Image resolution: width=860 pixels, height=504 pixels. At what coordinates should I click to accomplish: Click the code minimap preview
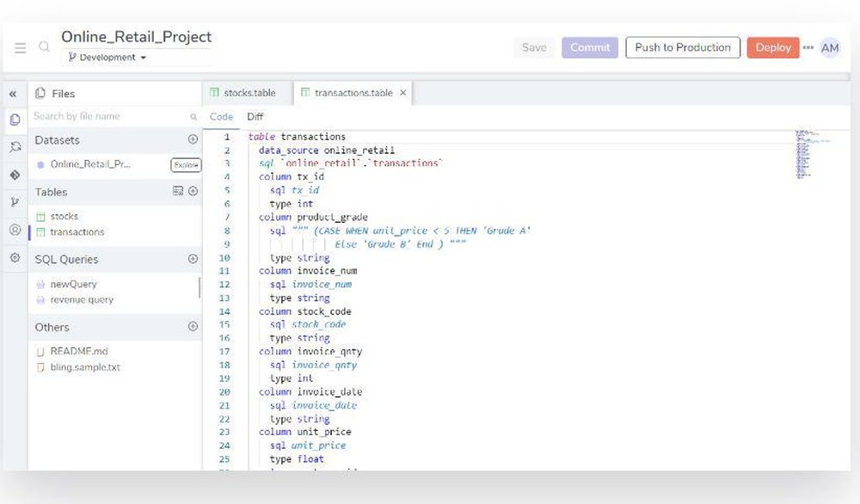(812, 154)
